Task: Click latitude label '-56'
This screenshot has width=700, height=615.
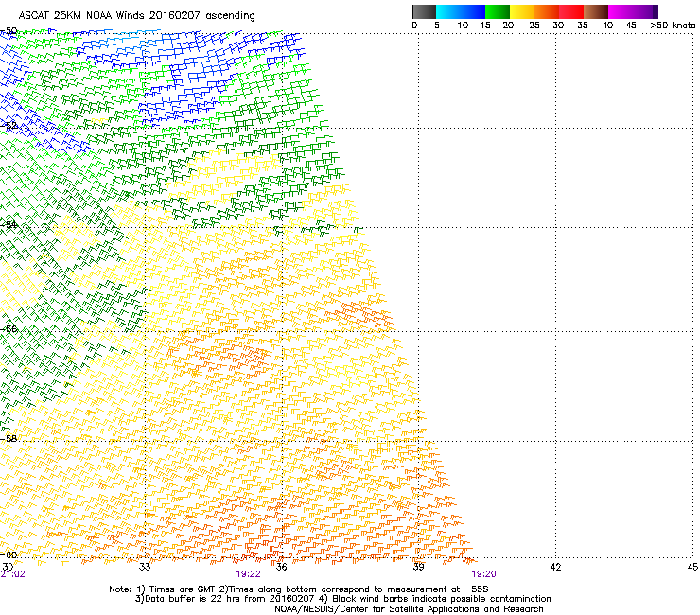Action: click(x=9, y=328)
